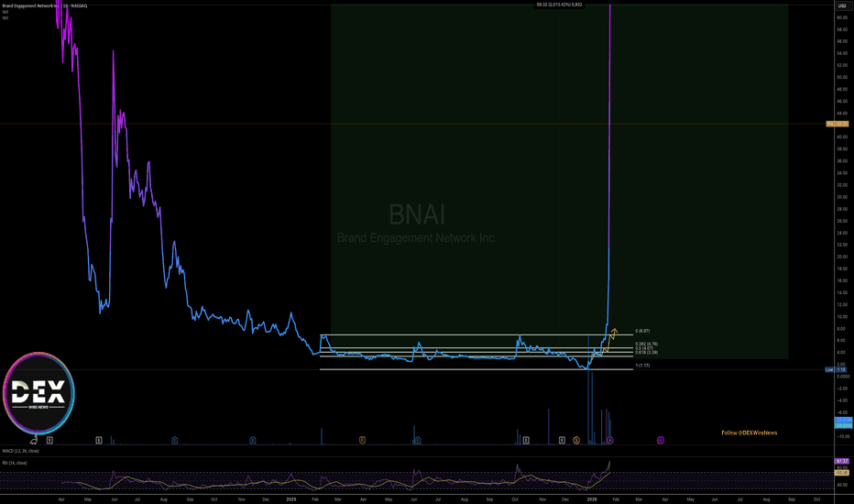The width and height of the screenshot is (854, 504).
Task: Click the purple RSI value label on axis
Action: [841, 462]
